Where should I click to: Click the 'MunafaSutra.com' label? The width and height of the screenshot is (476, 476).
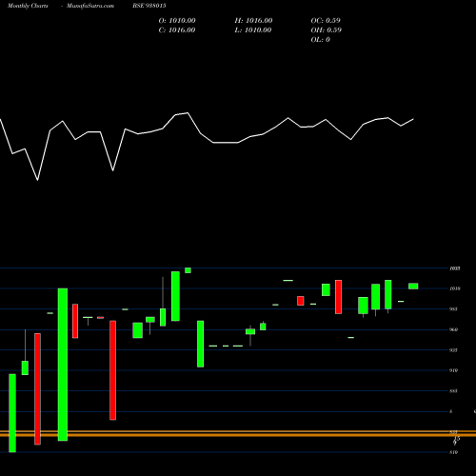pos(90,6)
